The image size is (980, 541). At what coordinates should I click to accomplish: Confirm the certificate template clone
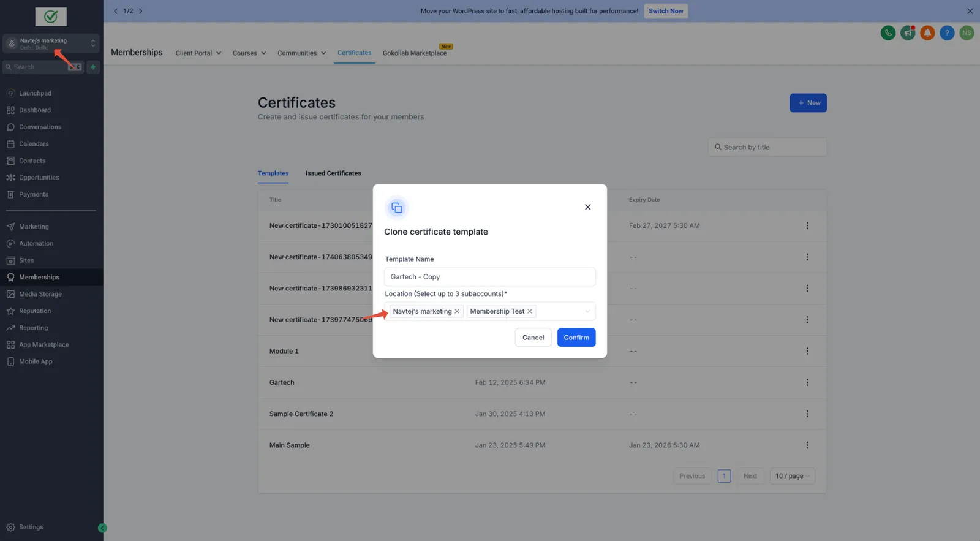coord(576,338)
